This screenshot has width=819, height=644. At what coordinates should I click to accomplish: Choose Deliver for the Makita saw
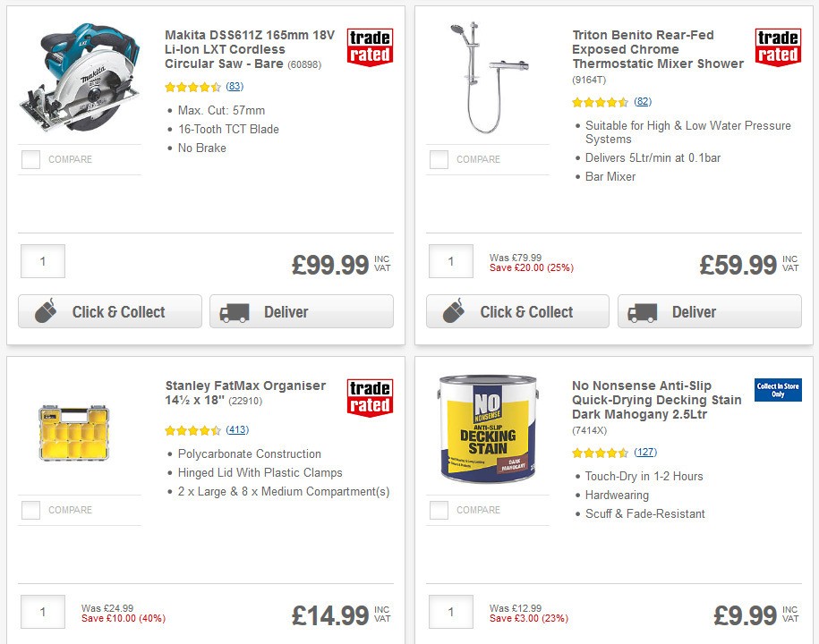click(x=301, y=311)
